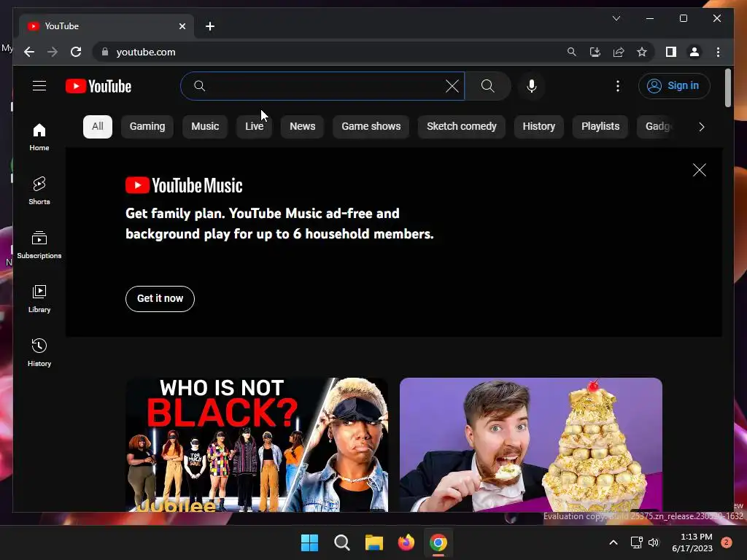Click the YouTube Music logo in banner
This screenshot has width=747, height=560.
[x=184, y=185]
